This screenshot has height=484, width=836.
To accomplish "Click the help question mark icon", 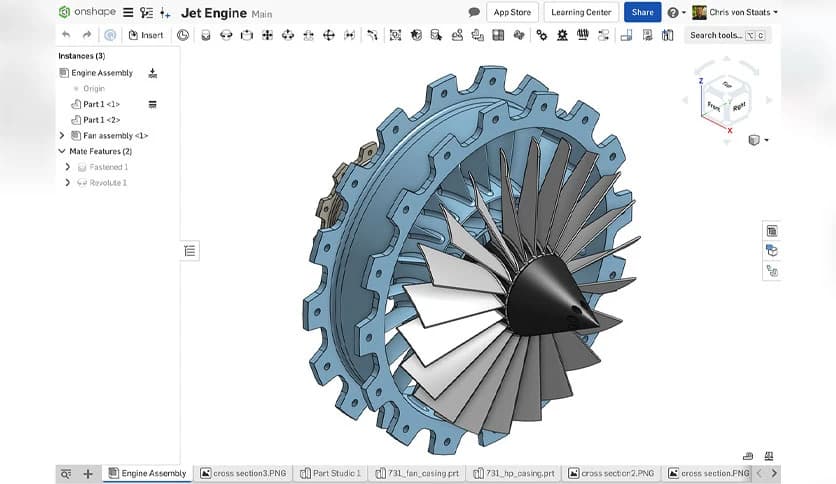I will pyautogui.click(x=672, y=13).
